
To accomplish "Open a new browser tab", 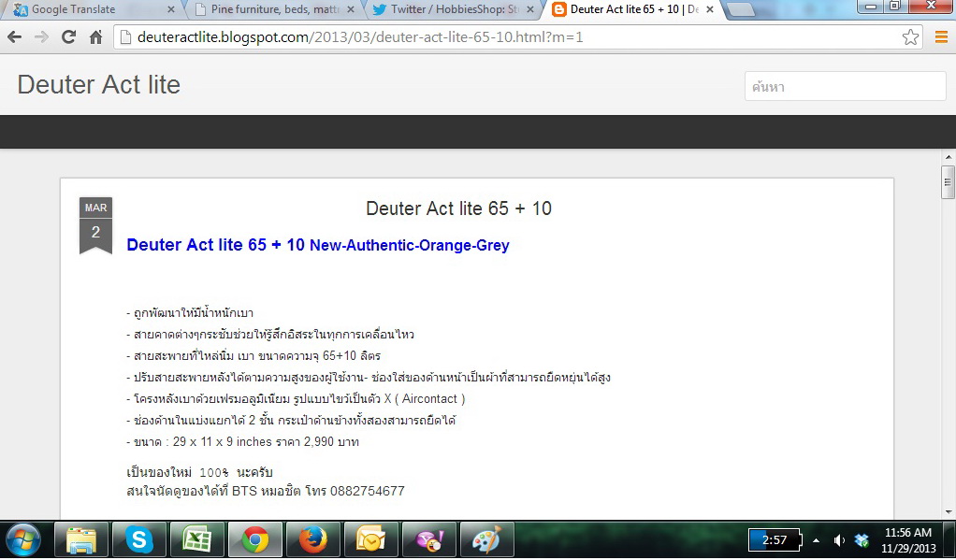I will tap(740, 9).
